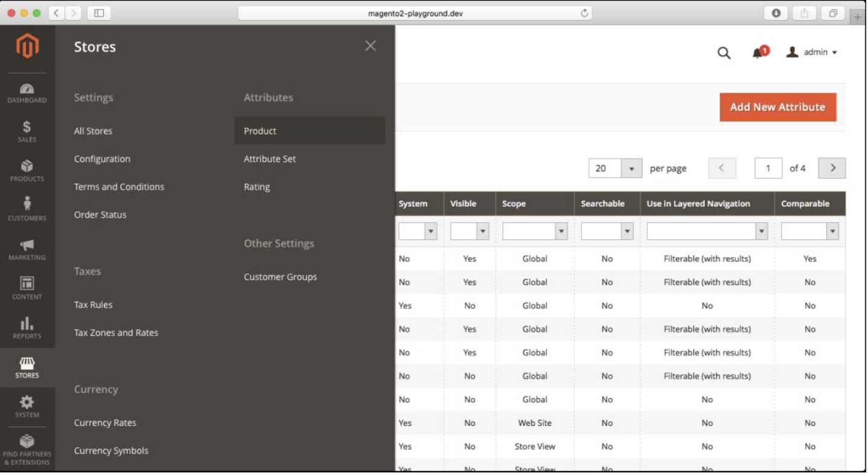
Task: Click the Add New Attribute button
Action: (777, 106)
